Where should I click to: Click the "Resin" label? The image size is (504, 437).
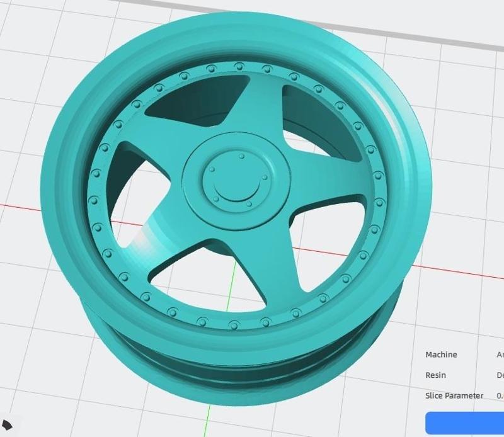(435, 375)
